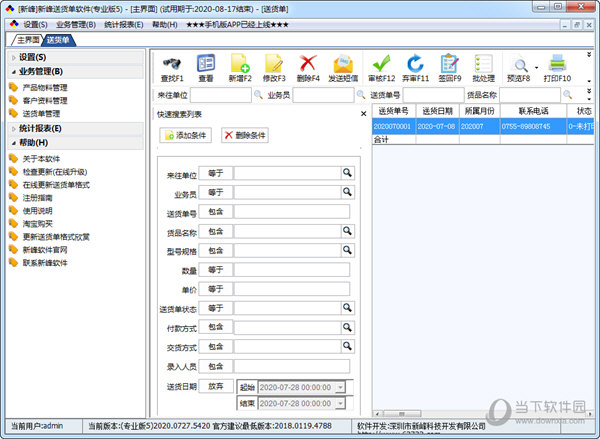This screenshot has height=439, width=600.
Task: Switch to the 主界面 tab
Action: (x=27, y=40)
